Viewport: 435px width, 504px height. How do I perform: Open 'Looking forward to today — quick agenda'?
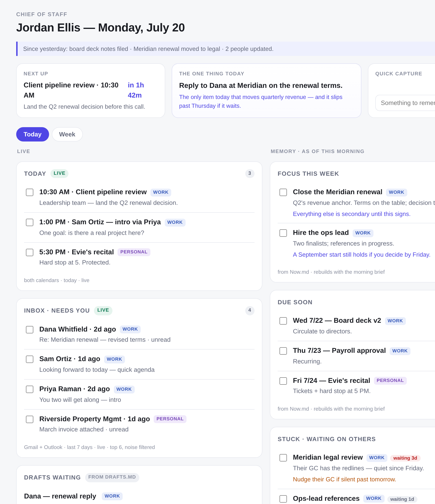(97, 370)
